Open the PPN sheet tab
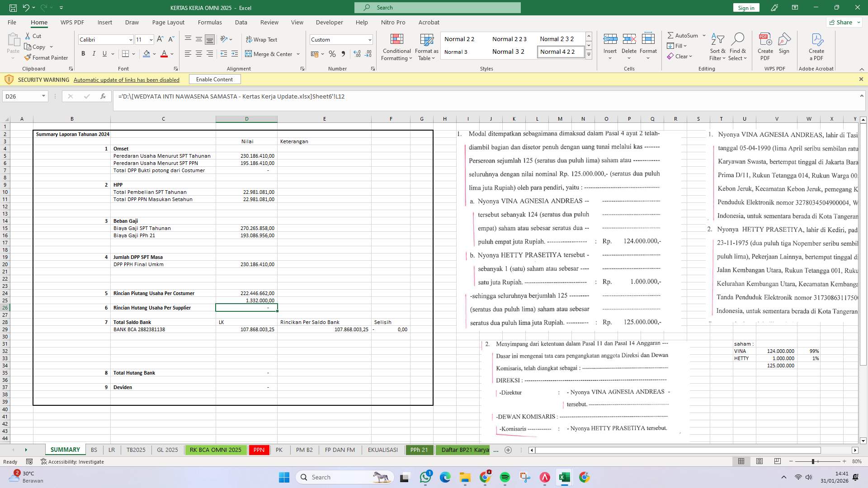868x488 pixels. pos(259,450)
